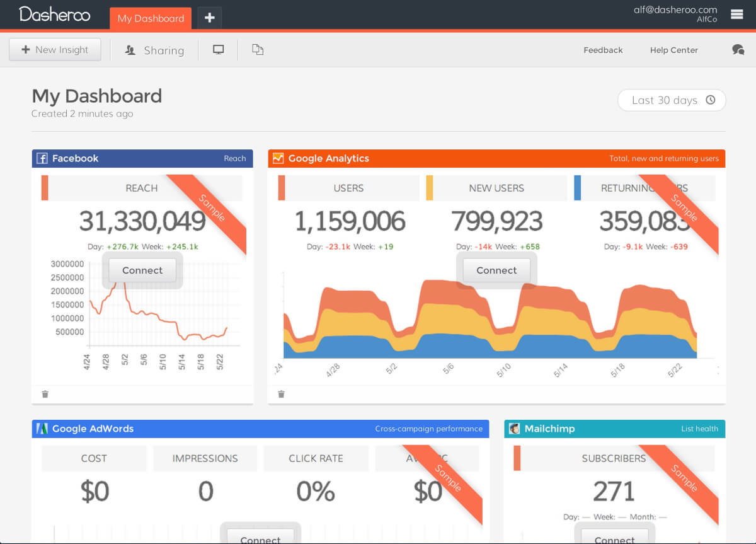This screenshot has height=544, width=756.
Task: Click the Mailchimp widget title
Action: click(x=549, y=429)
